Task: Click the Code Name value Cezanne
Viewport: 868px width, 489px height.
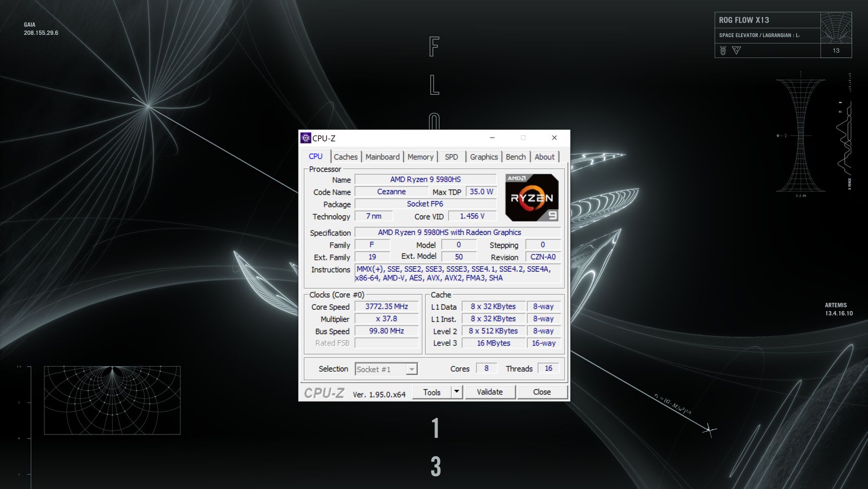Action: pyautogui.click(x=392, y=192)
